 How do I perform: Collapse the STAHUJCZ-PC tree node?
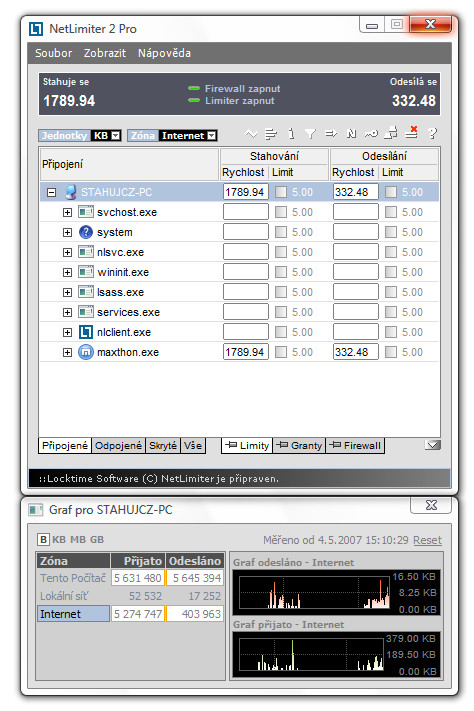(x=51, y=192)
